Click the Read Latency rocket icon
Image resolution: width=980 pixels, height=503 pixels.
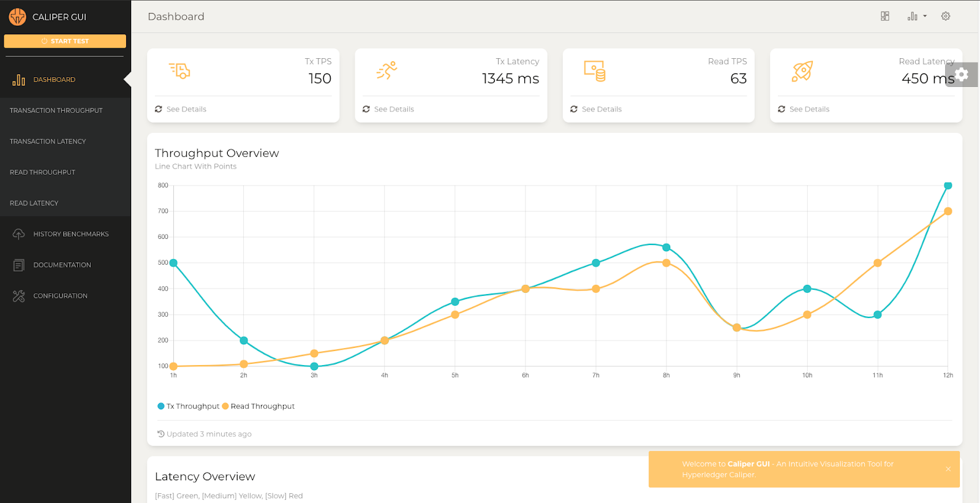click(x=802, y=71)
